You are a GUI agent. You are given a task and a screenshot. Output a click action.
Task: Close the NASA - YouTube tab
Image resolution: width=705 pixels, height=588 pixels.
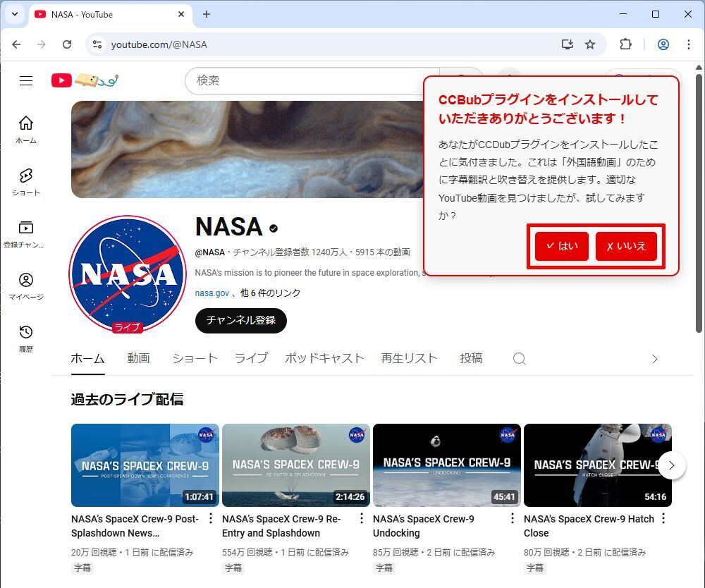coord(181,14)
